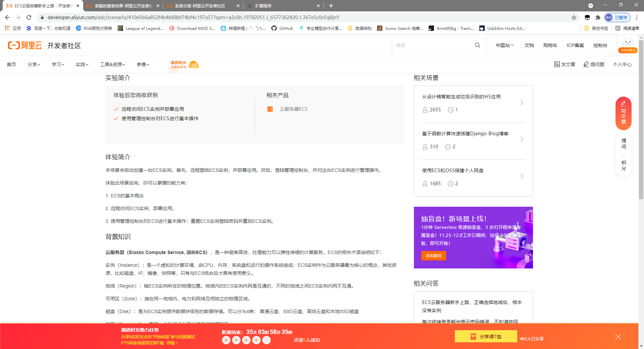Click the 已暂停 profile button
Image resolution: width=644 pixels, height=349 pixels.
(x=617, y=17)
